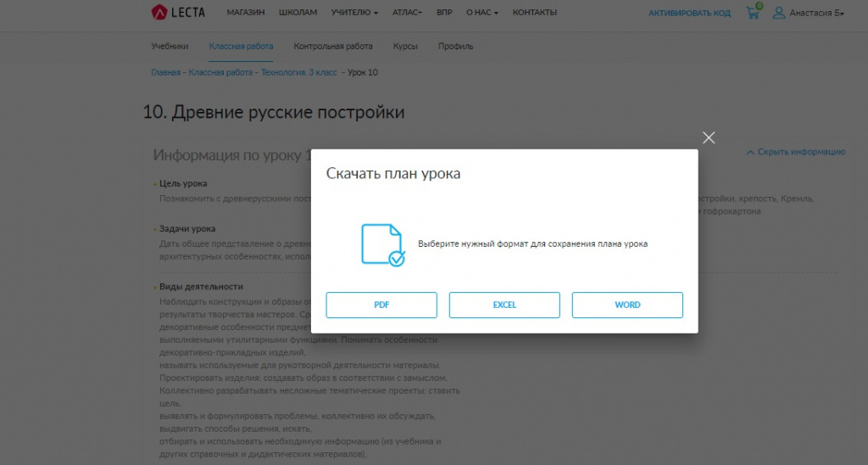Open the ШКОЛАМ menu item
The height and width of the screenshot is (465, 868).
(x=298, y=12)
